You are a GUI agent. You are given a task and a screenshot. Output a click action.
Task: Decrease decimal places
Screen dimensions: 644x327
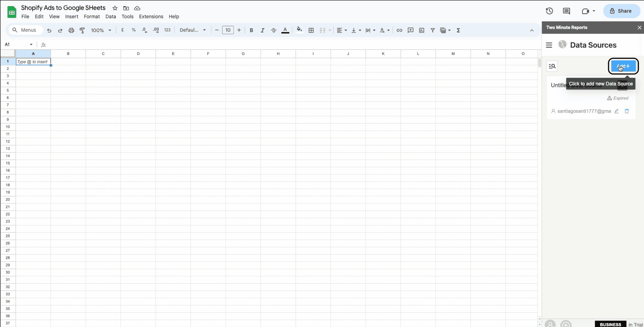click(x=145, y=30)
